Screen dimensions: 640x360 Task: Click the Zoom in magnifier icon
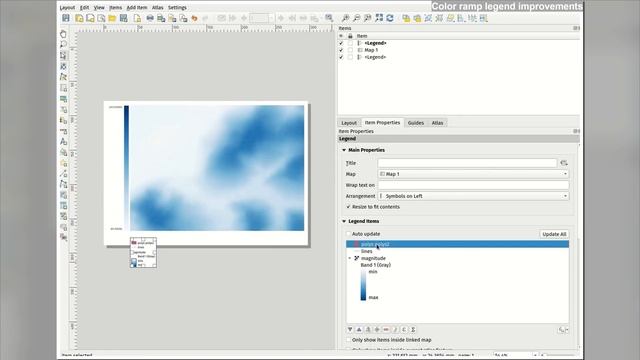click(346, 18)
